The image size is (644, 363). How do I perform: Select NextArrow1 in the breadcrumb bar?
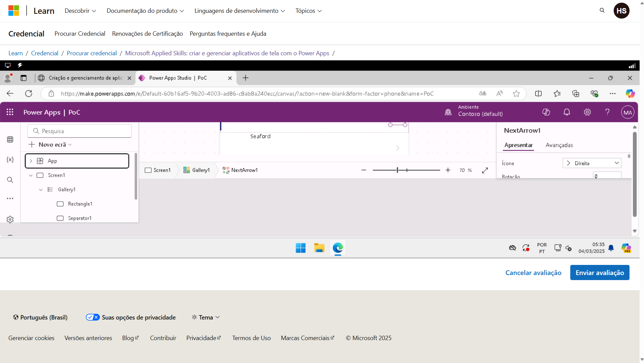click(240, 170)
